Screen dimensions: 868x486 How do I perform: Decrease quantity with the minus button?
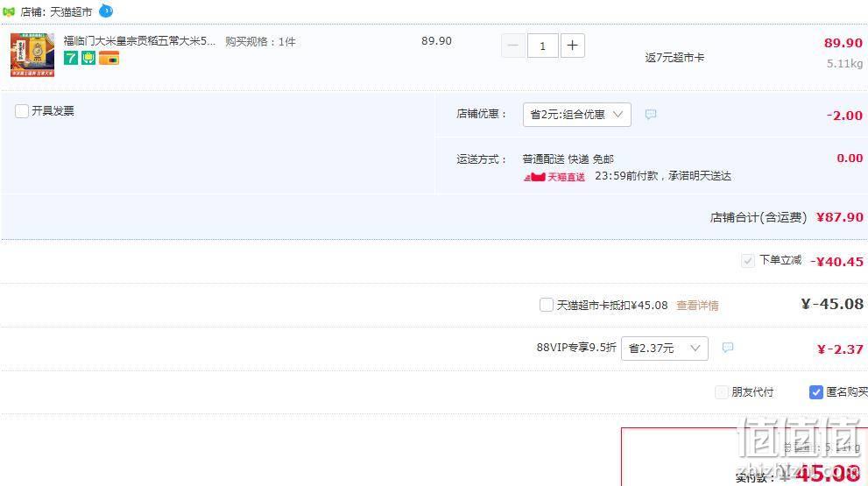(513, 46)
